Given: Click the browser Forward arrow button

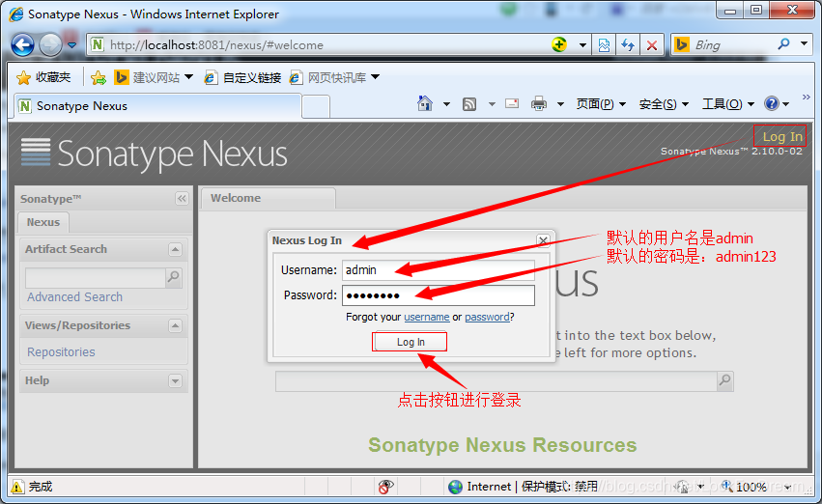Looking at the screenshot, I should pos(50,45).
